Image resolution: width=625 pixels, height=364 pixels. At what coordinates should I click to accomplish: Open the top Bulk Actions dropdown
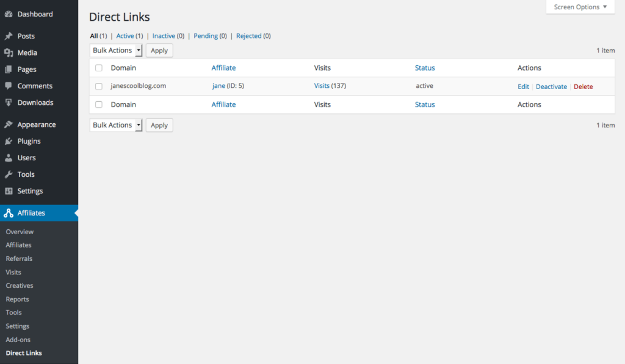pos(116,50)
